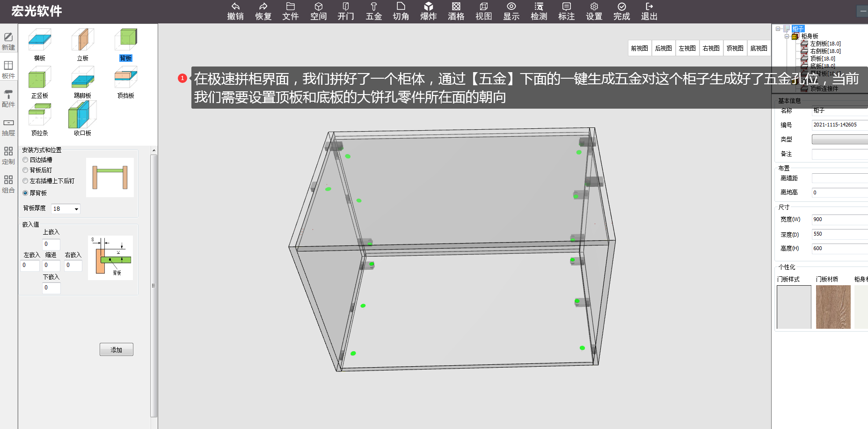Select the 顶拉条 top rail icon
The image size is (868, 429).
(x=40, y=115)
